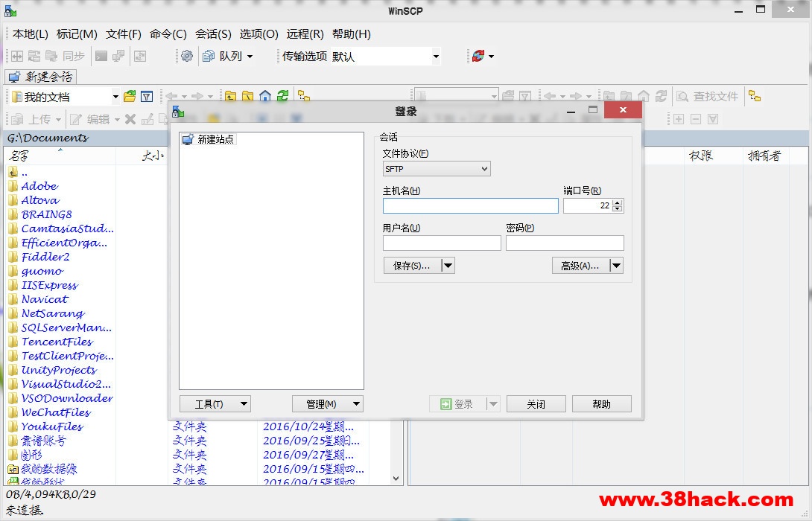Go forward in local panel history
Image resolution: width=812 pixels, height=521 pixels.
pyautogui.click(x=197, y=96)
